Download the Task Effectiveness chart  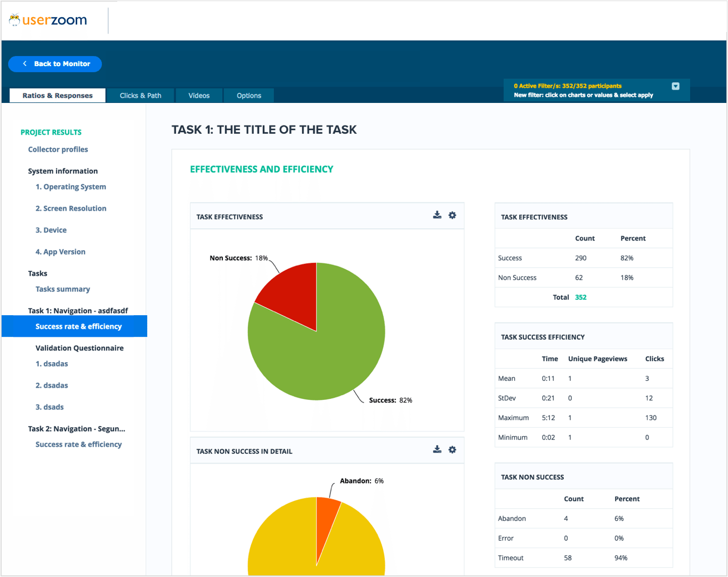437,215
